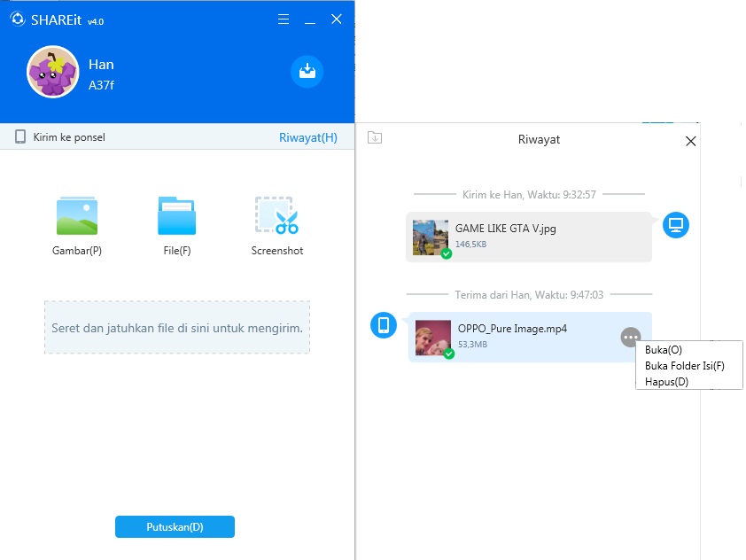746x560 pixels.
Task: Click the grape avatar of Han
Action: click(x=53, y=72)
